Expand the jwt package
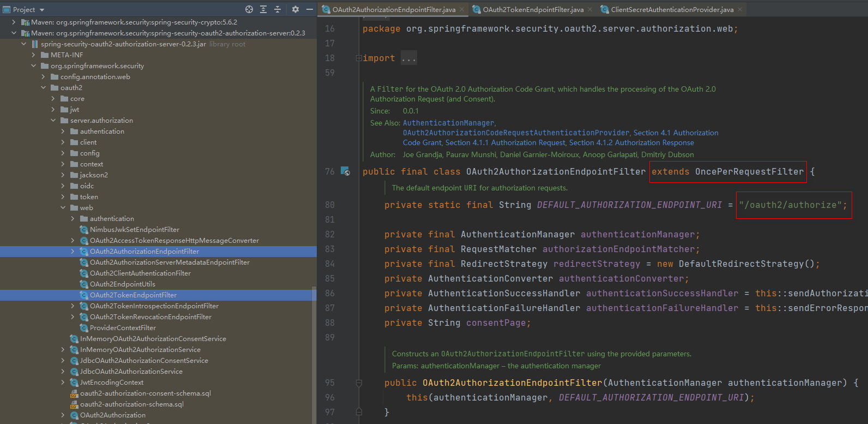Image resolution: width=868 pixels, height=424 pixels. 53,110
